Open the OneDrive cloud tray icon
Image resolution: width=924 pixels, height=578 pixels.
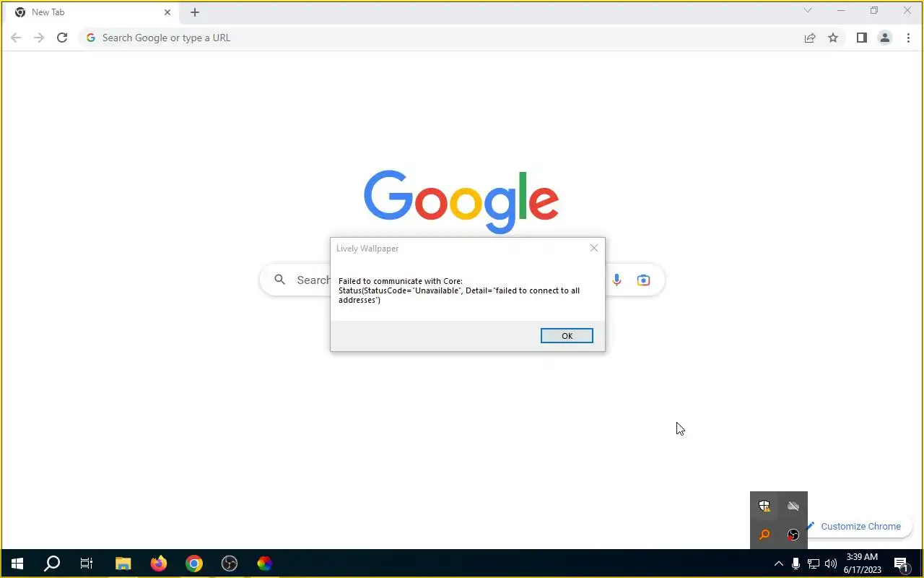click(793, 506)
